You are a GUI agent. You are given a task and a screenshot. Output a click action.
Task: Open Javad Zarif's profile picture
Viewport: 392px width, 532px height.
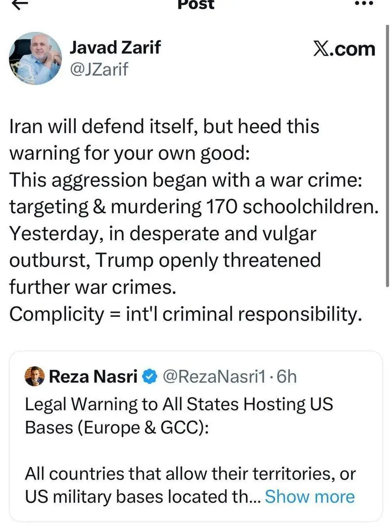pos(35,58)
